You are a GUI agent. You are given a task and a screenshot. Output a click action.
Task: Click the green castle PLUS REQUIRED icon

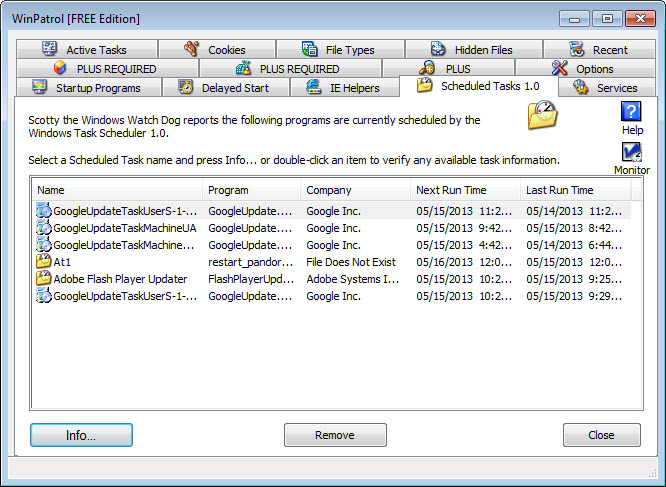pos(243,68)
